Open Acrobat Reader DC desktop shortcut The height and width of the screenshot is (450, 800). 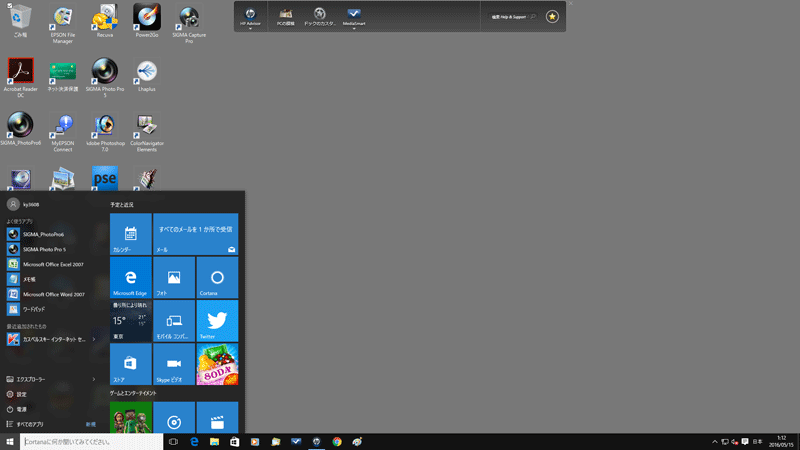(20, 78)
